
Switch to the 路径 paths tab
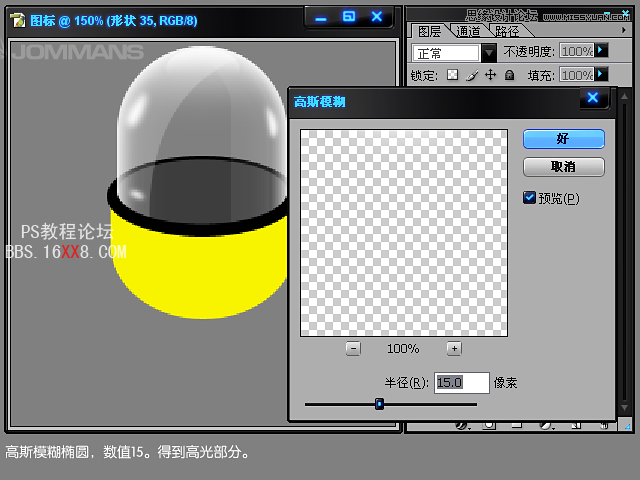[x=508, y=32]
